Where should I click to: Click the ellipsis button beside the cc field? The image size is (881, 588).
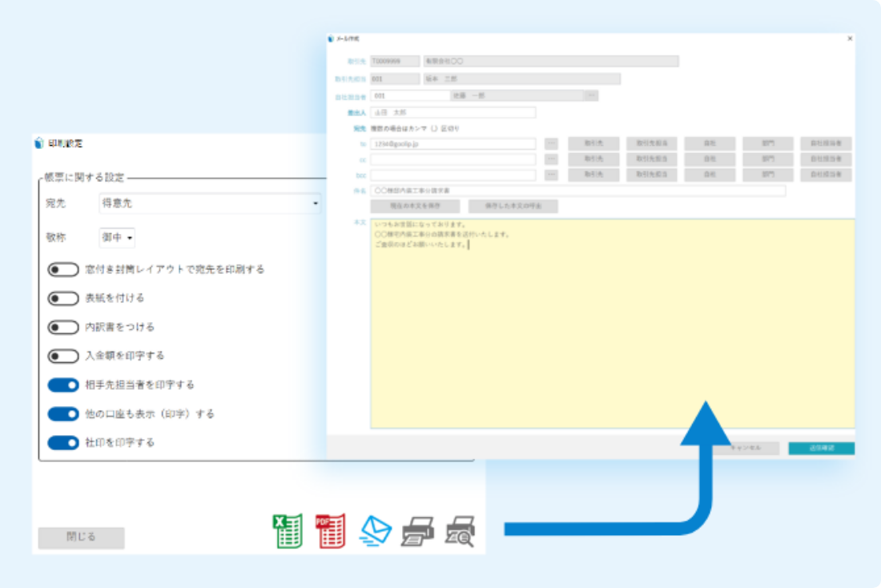pyautogui.click(x=551, y=159)
